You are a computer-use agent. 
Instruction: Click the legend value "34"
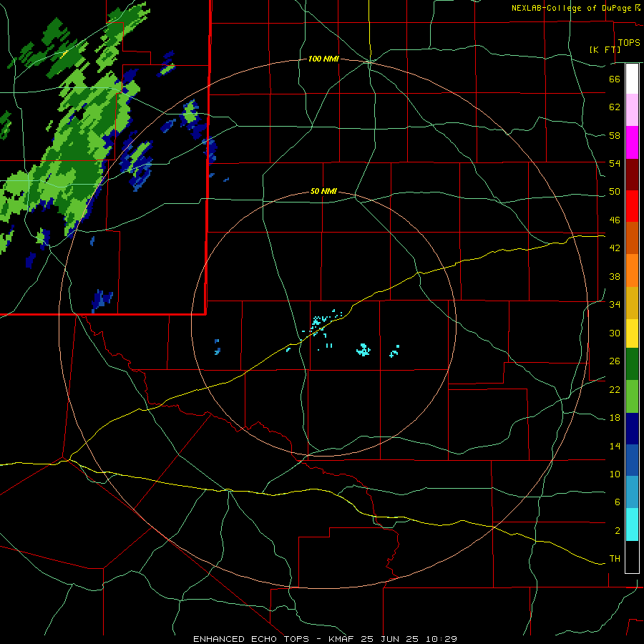[x=615, y=305]
